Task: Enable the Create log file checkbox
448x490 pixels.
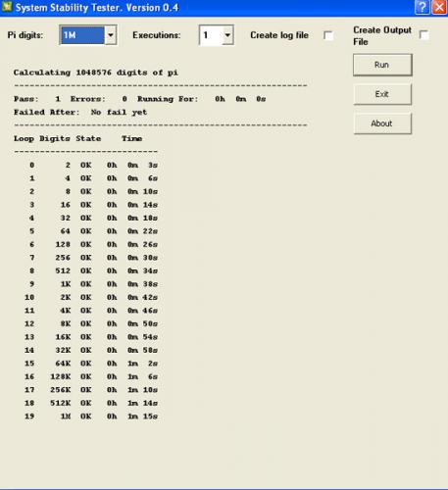Action: pyautogui.click(x=328, y=35)
